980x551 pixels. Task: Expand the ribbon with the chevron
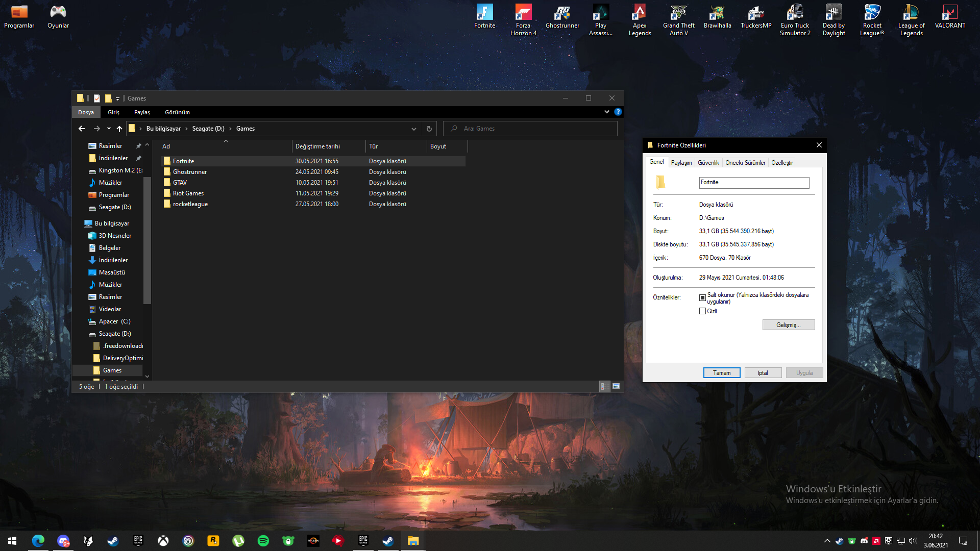[x=606, y=112]
